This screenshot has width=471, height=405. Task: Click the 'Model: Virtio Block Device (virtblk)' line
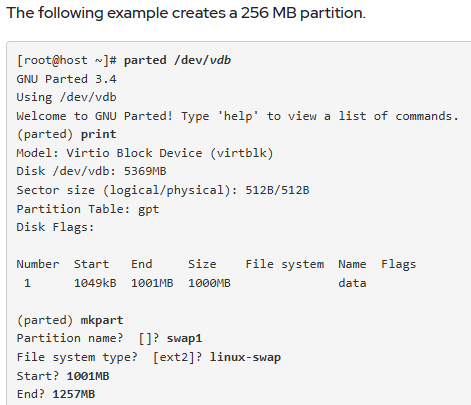(145, 153)
